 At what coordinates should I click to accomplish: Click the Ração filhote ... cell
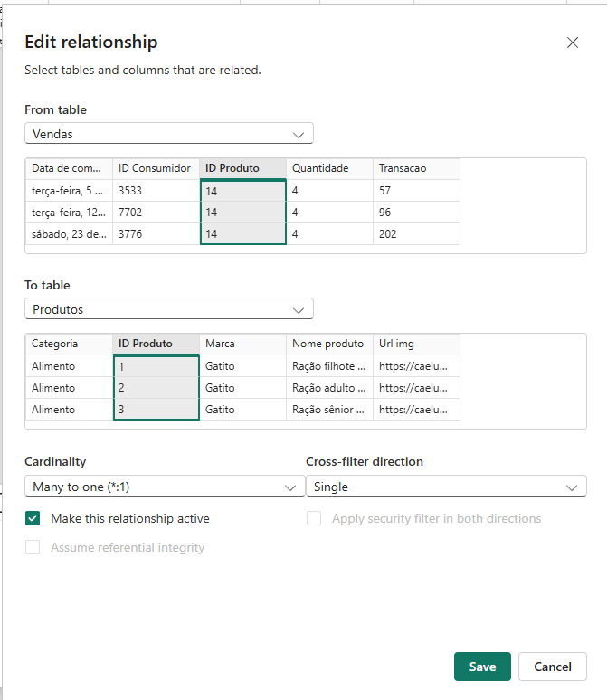pos(329,366)
